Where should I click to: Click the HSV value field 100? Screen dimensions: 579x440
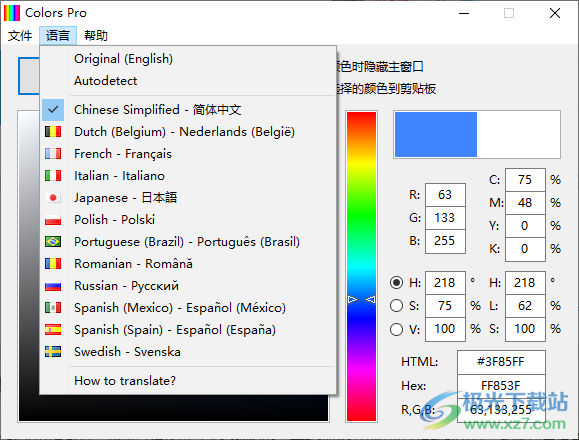(x=445, y=329)
